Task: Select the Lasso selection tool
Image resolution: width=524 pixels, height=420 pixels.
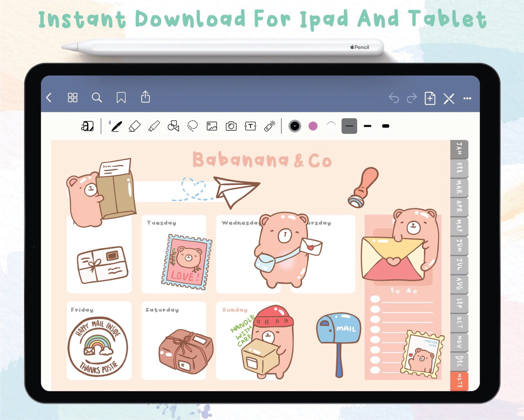Action: (192, 126)
